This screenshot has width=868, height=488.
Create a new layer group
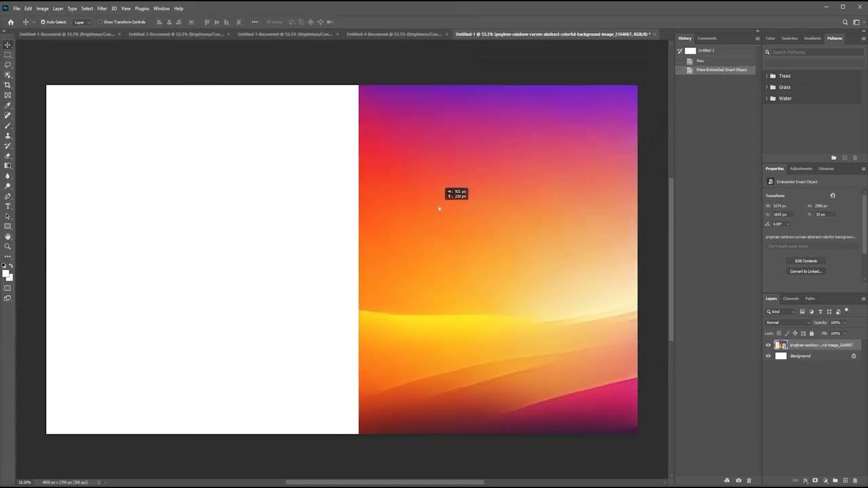[835, 481]
